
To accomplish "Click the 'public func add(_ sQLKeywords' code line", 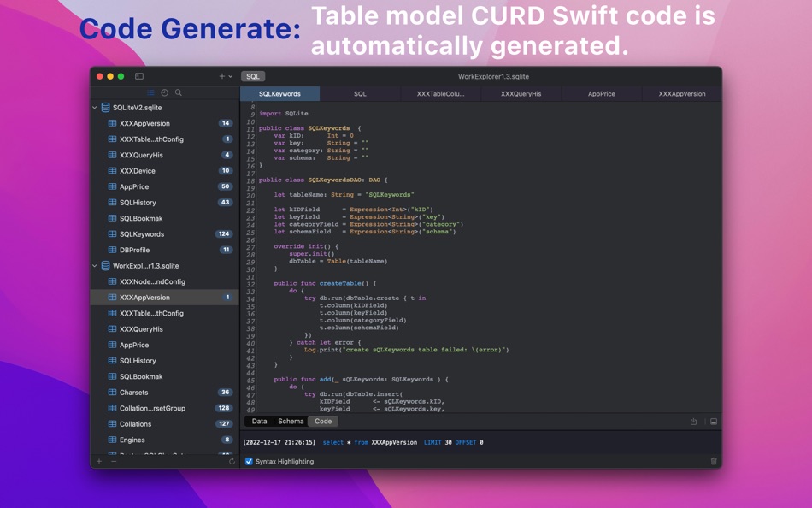I will [x=361, y=380].
